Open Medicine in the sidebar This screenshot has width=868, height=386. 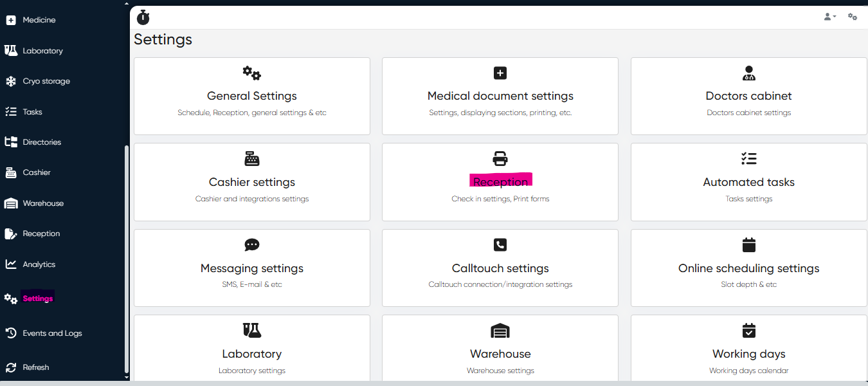point(39,20)
